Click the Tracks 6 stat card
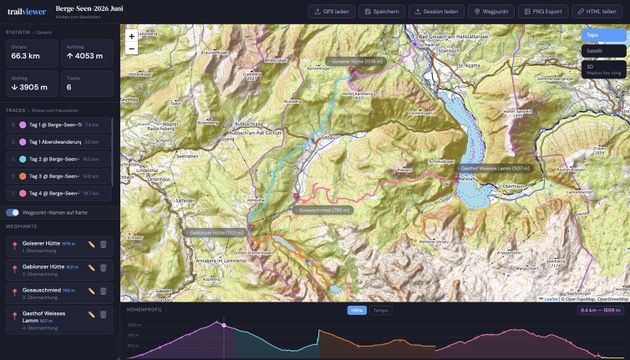Screen dimensions: 630x360 point(87,84)
